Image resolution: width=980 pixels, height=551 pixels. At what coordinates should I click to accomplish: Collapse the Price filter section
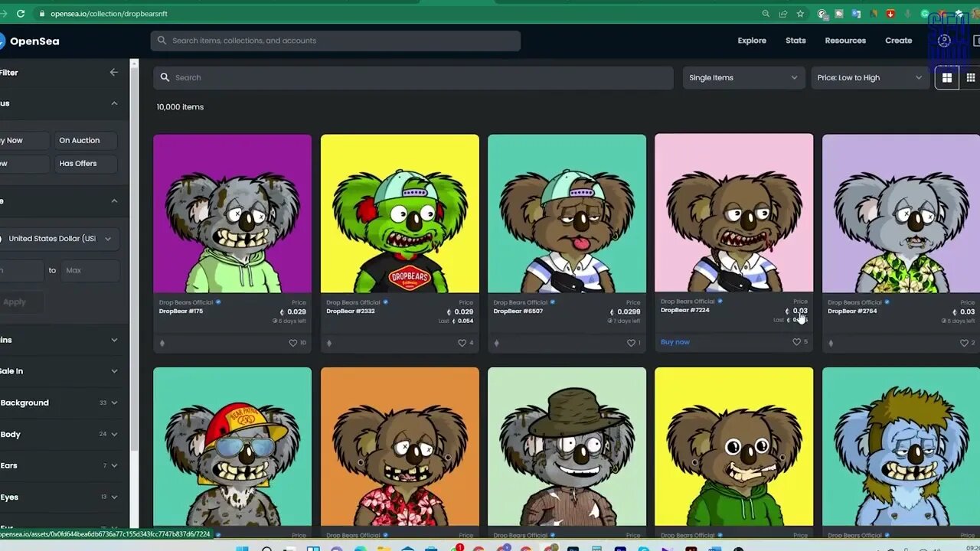[114, 201]
